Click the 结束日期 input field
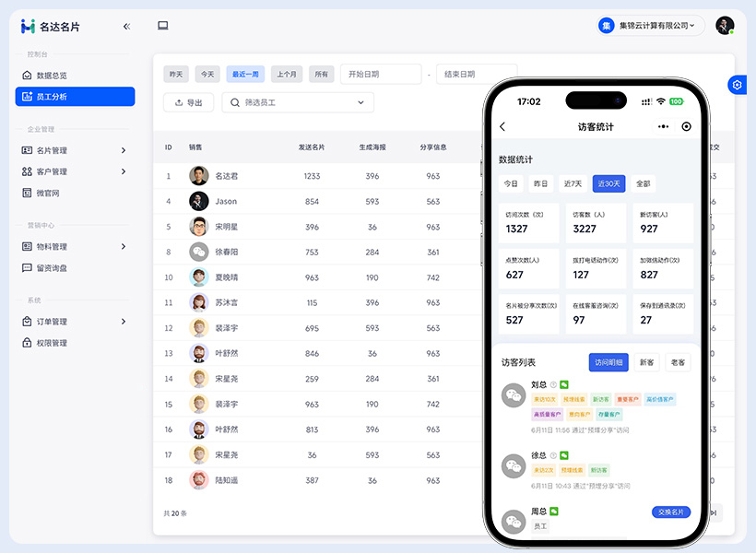 (x=477, y=75)
